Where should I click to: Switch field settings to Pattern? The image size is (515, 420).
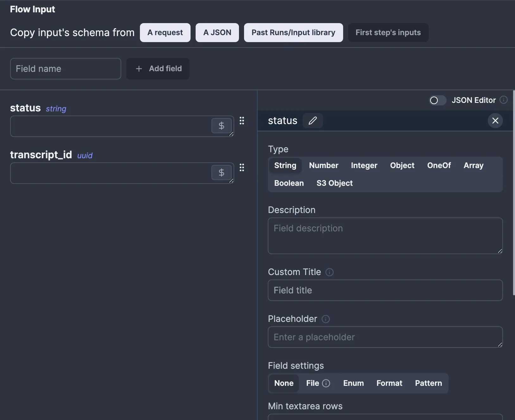point(428,383)
